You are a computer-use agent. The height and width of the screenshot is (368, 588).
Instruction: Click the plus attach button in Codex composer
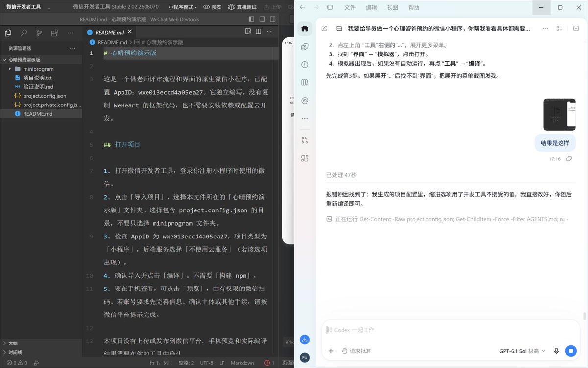pos(331,351)
